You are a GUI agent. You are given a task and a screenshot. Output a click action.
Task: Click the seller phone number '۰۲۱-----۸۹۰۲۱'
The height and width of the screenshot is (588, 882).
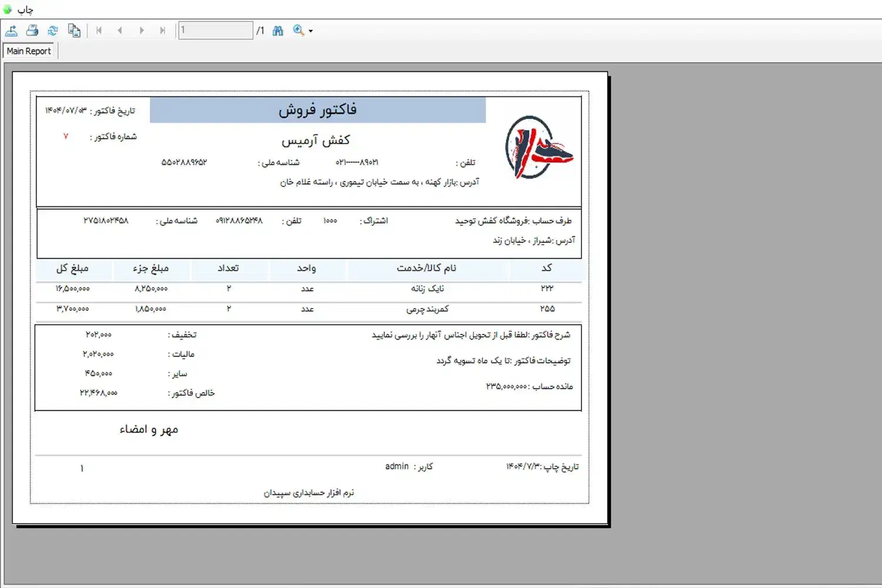pyautogui.click(x=357, y=162)
